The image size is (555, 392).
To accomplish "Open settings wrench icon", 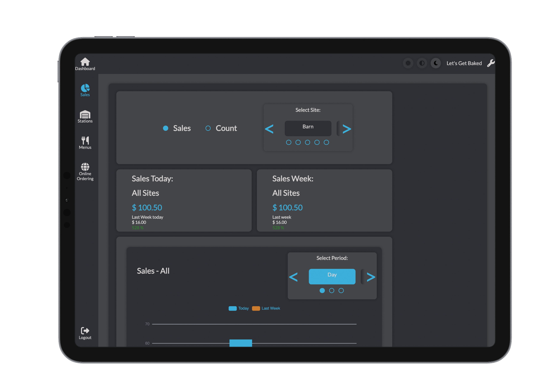I will [x=491, y=63].
